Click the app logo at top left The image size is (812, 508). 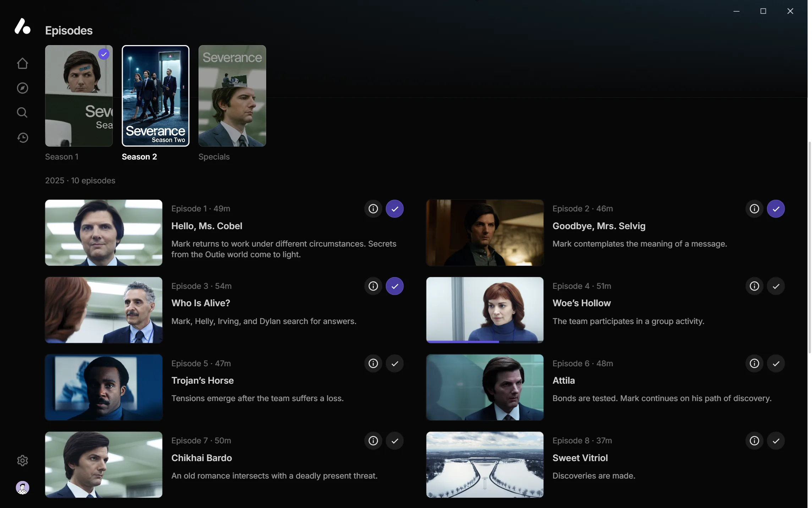click(x=22, y=26)
